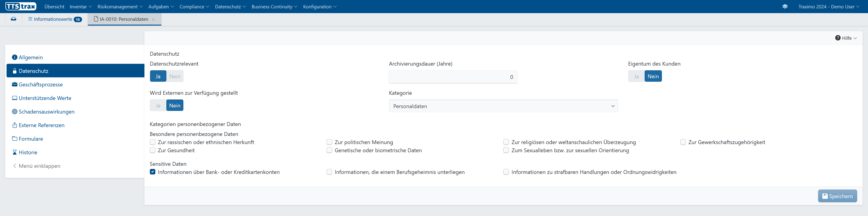The height and width of the screenshot is (216, 868).
Task: Check Zur religiösen oder weltanschaulichen Überzeugung
Action: point(506,142)
